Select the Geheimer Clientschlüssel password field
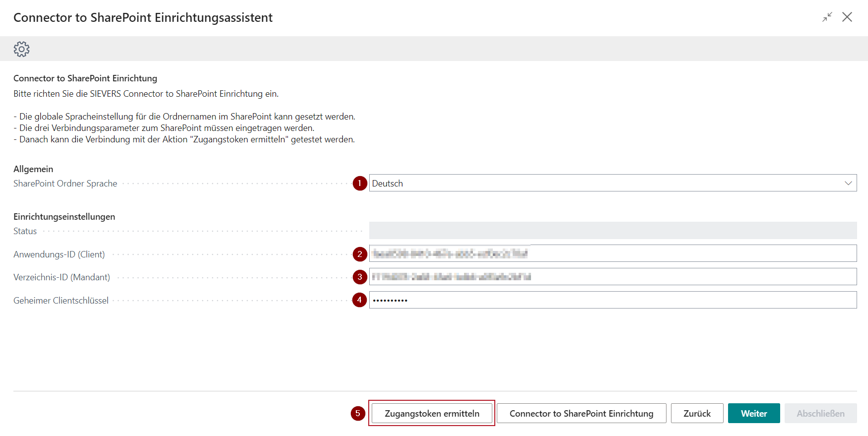Screen dimensions: 868x436 [x=612, y=300]
